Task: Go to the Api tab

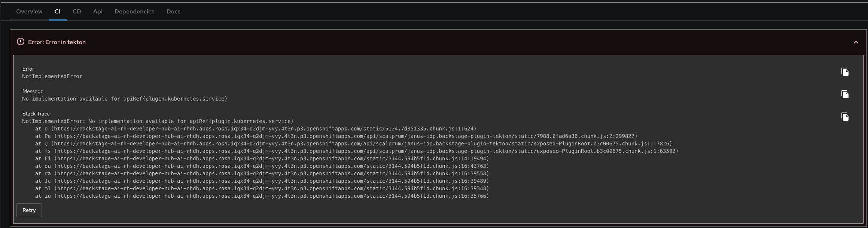Action: [98, 12]
